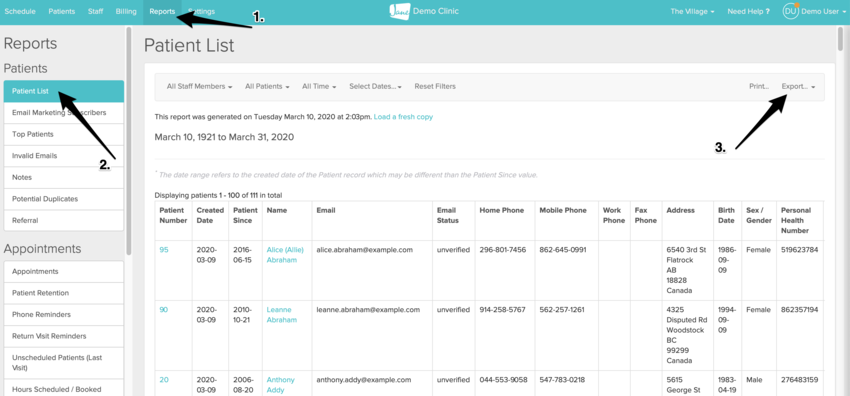The height and width of the screenshot is (396, 850).
Task: Open Anthony Addy patient profile
Action: coord(281,385)
